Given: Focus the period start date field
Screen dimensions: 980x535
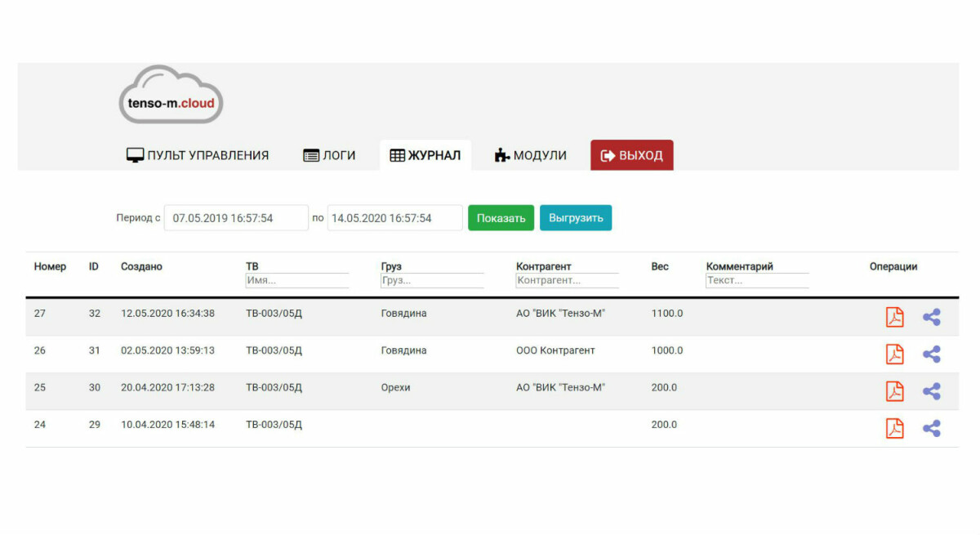Looking at the screenshot, I should (236, 218).
